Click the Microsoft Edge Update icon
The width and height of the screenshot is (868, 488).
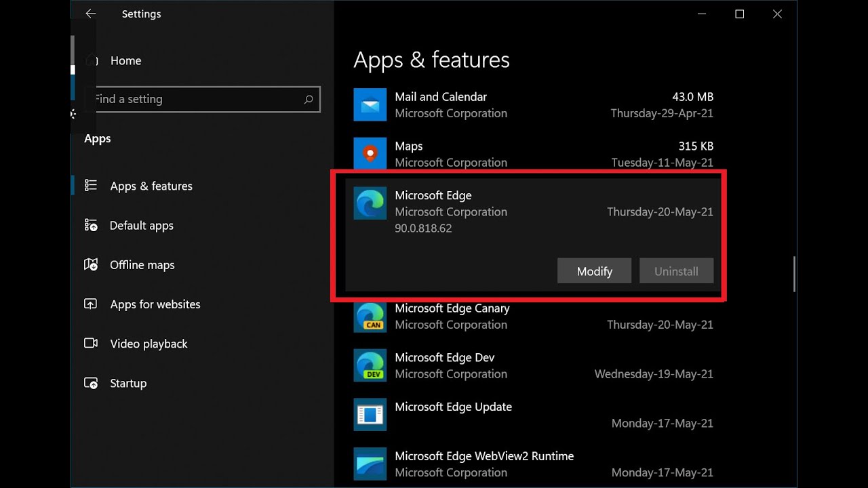[370, 415]
